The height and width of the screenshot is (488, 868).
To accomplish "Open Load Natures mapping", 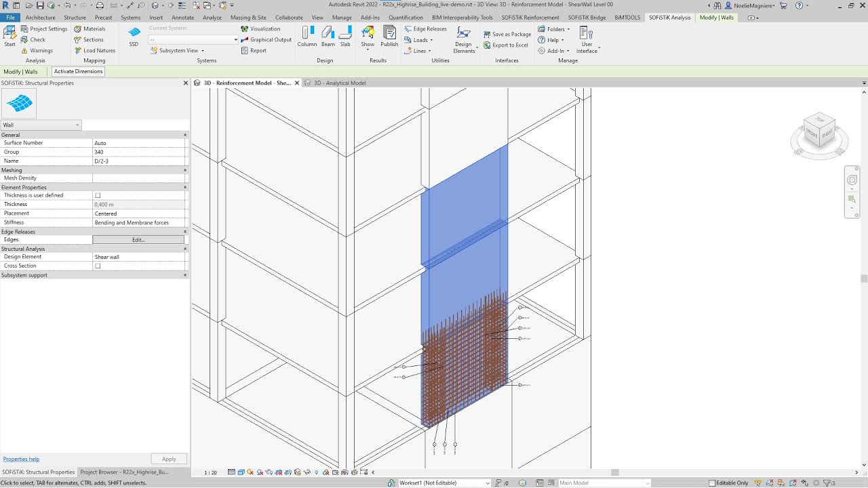I will [94, 51].
